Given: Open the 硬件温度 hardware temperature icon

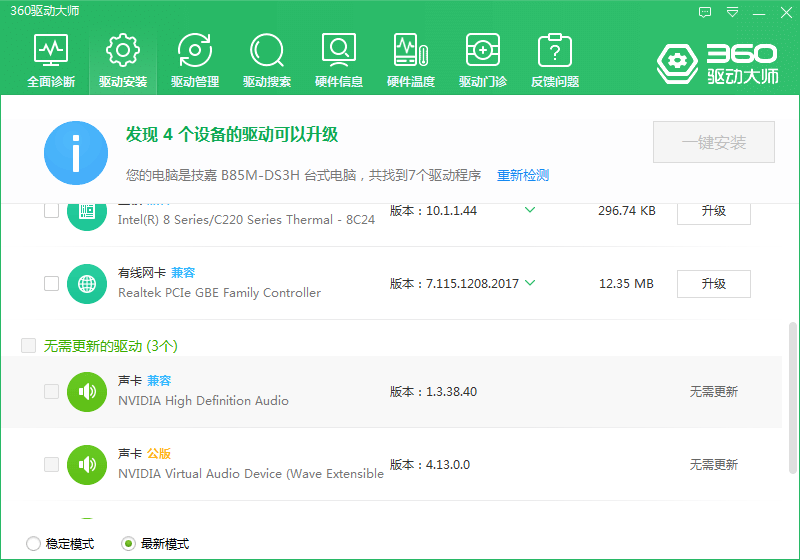Looking at the screenshot, I should click(411, 60).
